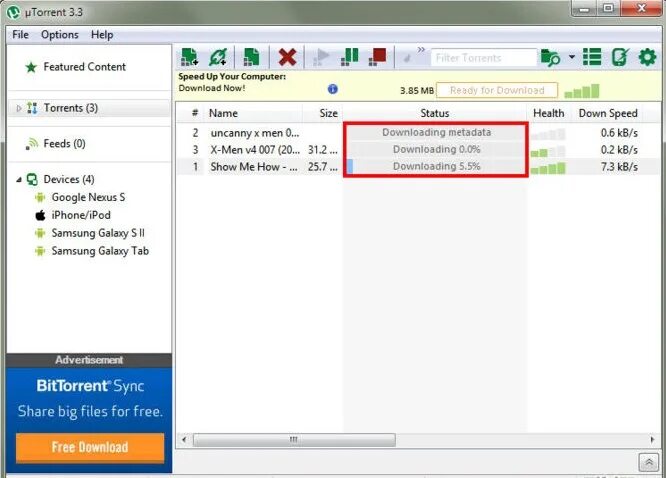Click the Ready for Download button

coord(497,91)
